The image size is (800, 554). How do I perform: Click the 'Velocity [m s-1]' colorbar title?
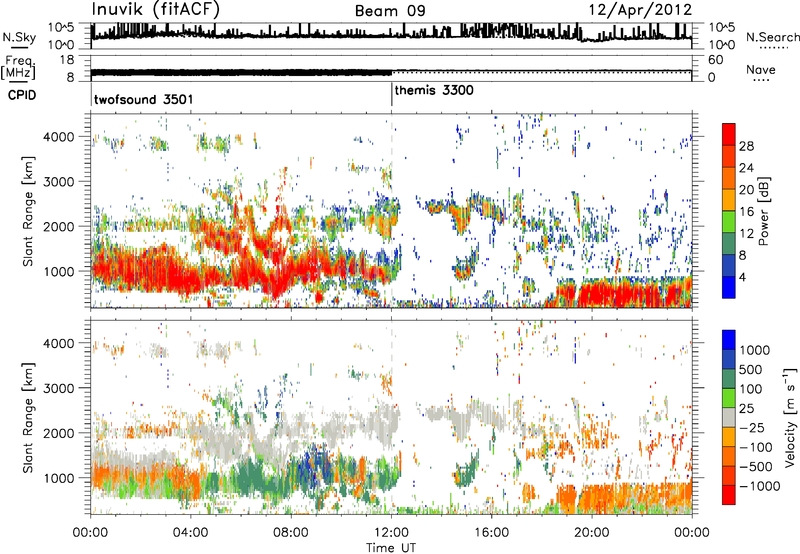(x=790, y=417)
